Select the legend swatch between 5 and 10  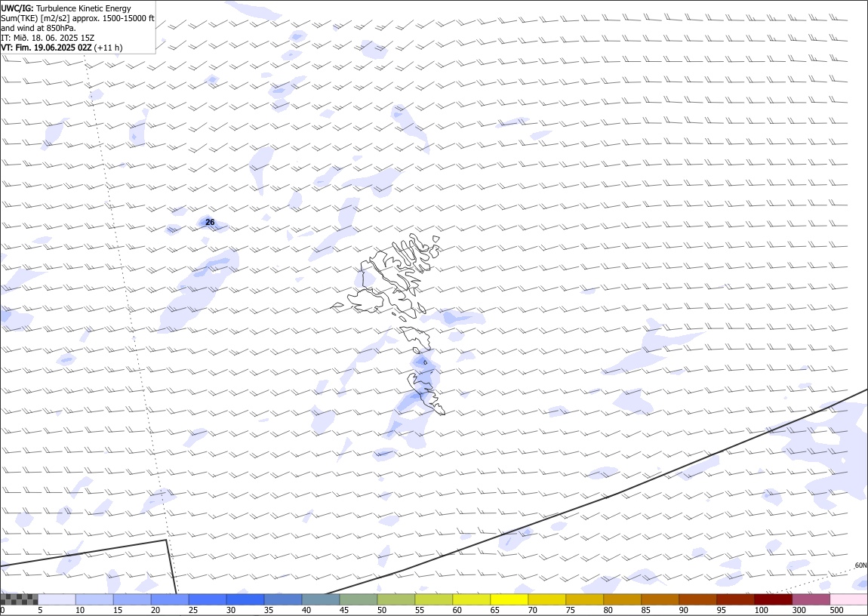coord(57,599)
